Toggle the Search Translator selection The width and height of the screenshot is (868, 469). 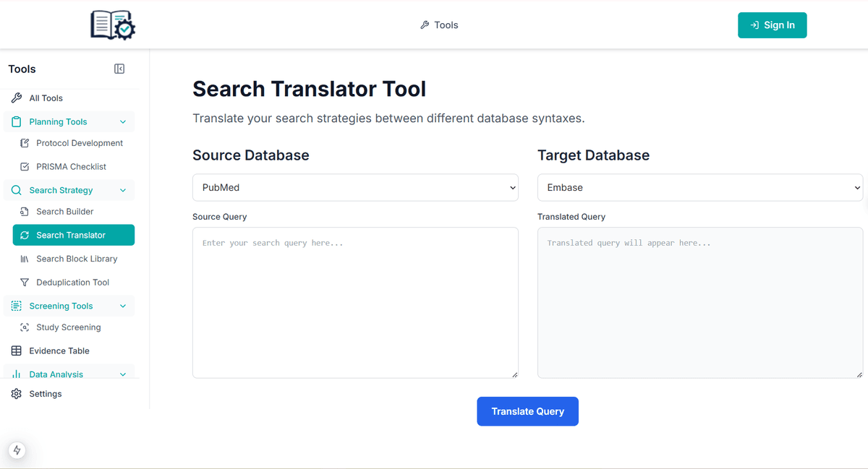click(x=73, y=235)
